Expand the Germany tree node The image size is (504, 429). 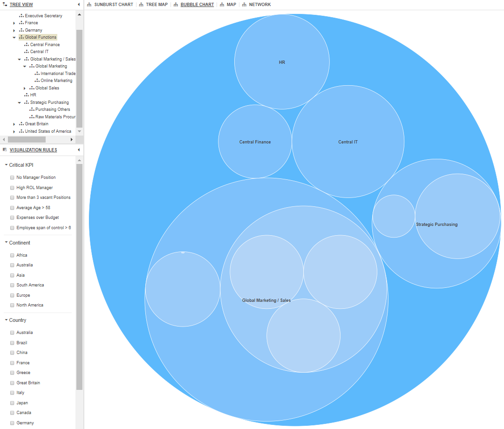tap(14, 30)
